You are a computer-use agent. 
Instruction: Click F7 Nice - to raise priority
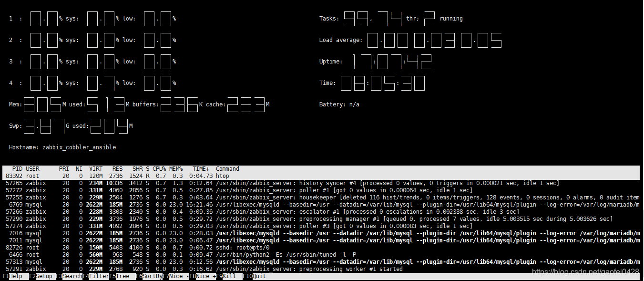click(x=175, y=276)
